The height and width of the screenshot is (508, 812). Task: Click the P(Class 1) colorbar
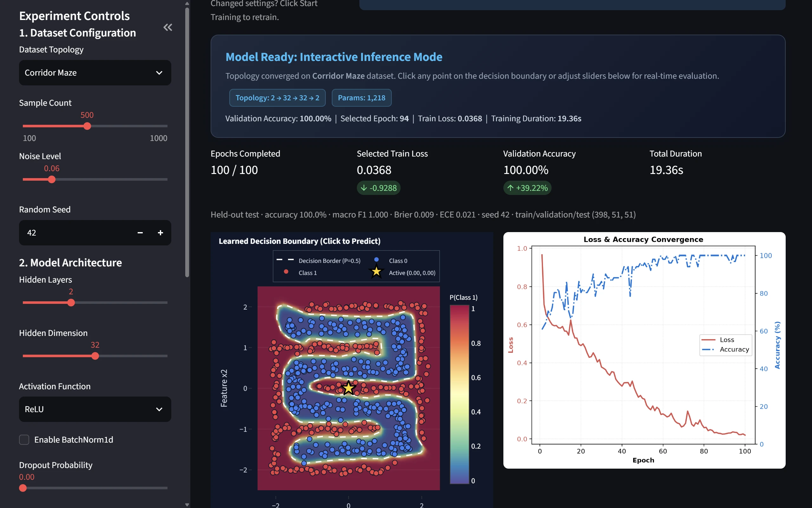(x=459, y=394)
